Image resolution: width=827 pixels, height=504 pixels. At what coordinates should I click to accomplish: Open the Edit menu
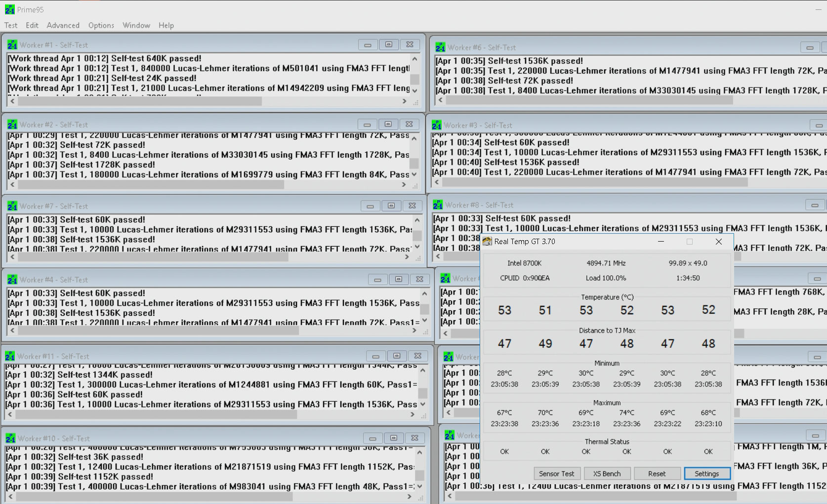[32, 25]
